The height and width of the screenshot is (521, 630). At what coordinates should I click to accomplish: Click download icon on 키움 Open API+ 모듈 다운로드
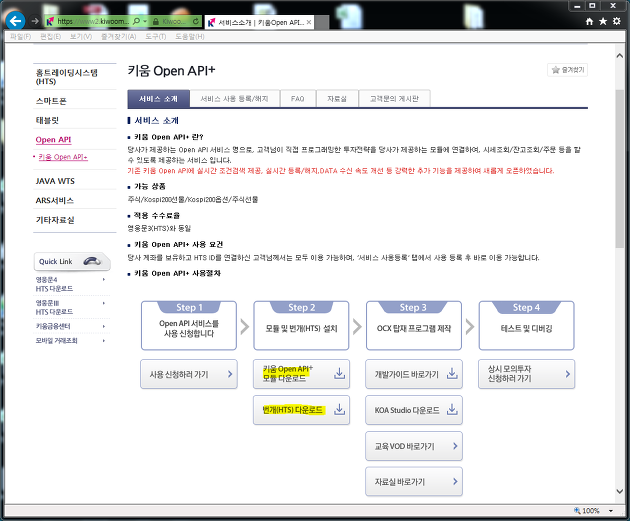[340, 374]
